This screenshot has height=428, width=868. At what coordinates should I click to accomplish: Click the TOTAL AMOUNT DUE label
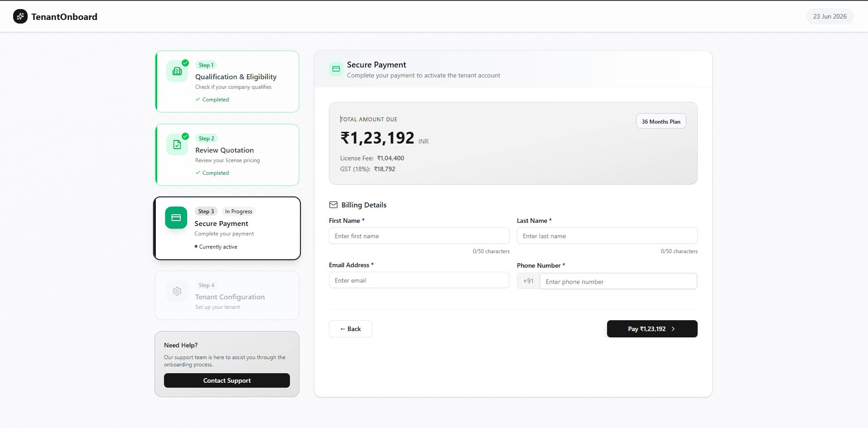pyautogui.click(x=369, y=120)
